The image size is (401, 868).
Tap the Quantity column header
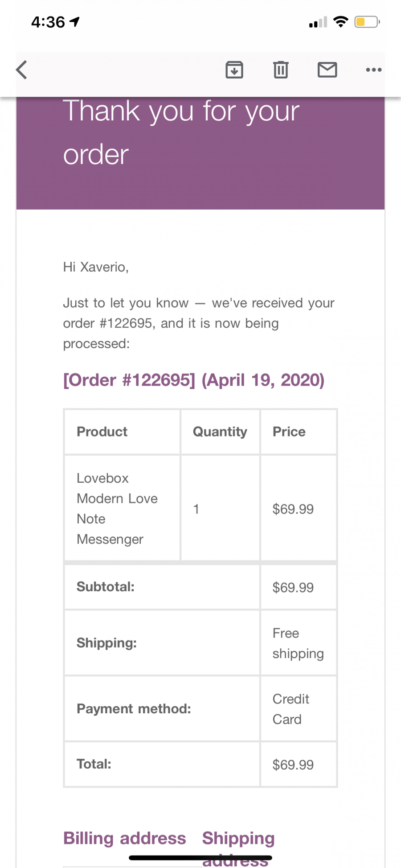220,432
